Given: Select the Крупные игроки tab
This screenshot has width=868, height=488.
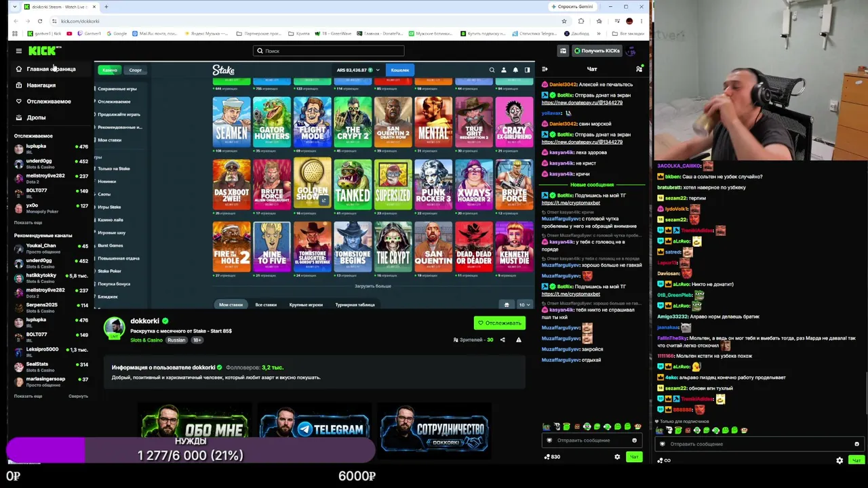Looking at the screenshot, I should [306, 304].
